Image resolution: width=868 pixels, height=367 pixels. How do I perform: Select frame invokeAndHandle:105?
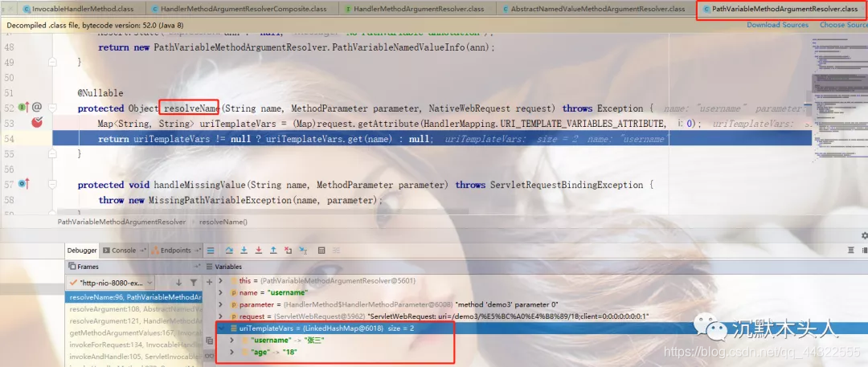133,357
